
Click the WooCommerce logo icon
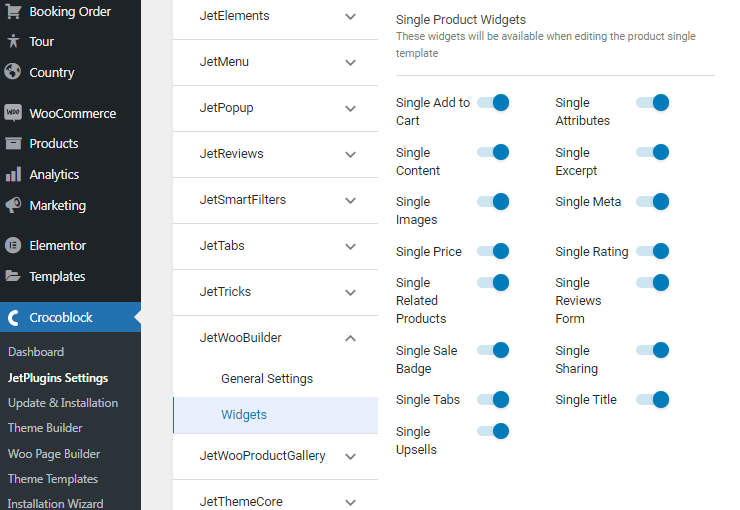tap(13, 113)
